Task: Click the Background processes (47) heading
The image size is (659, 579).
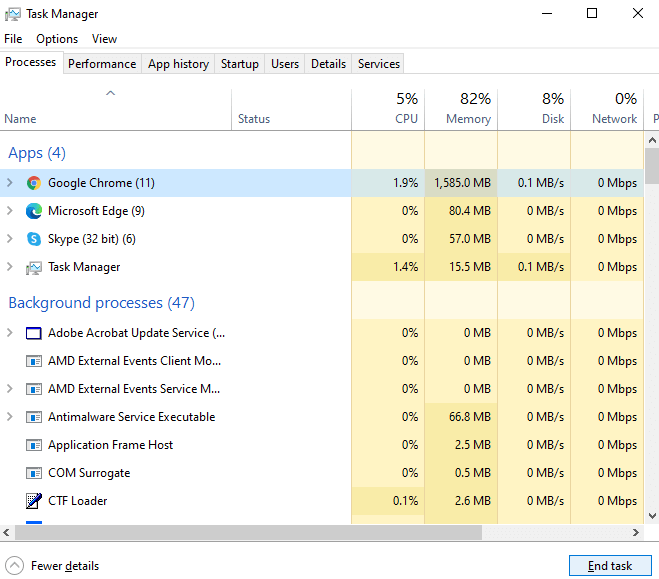Action: point(102,303)
